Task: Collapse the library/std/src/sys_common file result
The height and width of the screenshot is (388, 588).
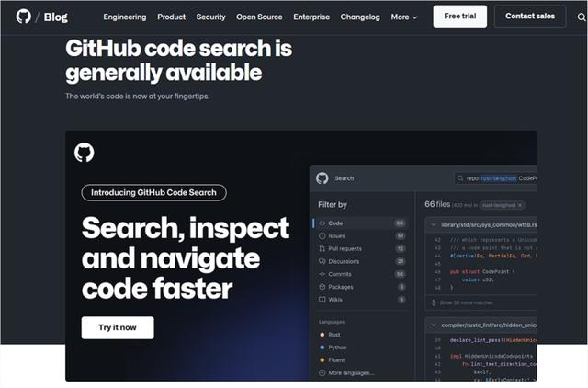Action: [x=434, y=224]
